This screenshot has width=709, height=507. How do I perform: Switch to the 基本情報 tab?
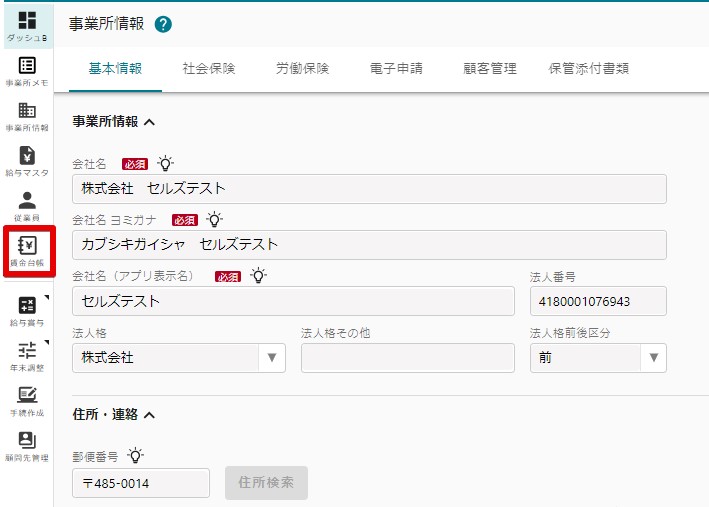point(115,69)
